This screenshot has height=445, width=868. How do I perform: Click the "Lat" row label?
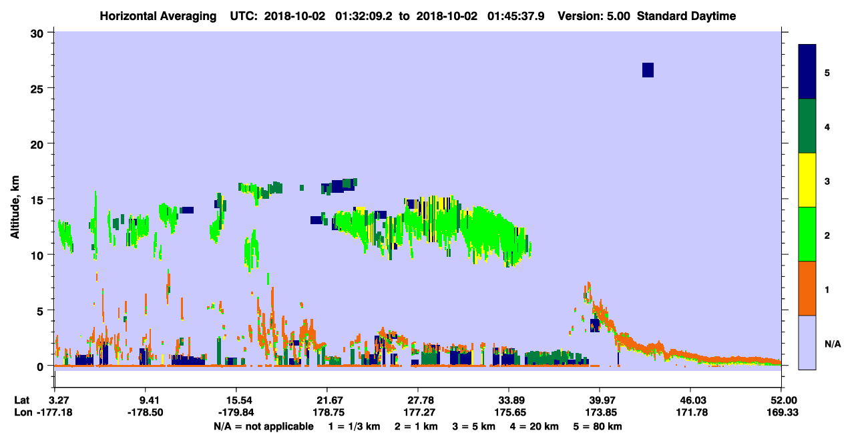pyautogui.click(x=21, y=400)
